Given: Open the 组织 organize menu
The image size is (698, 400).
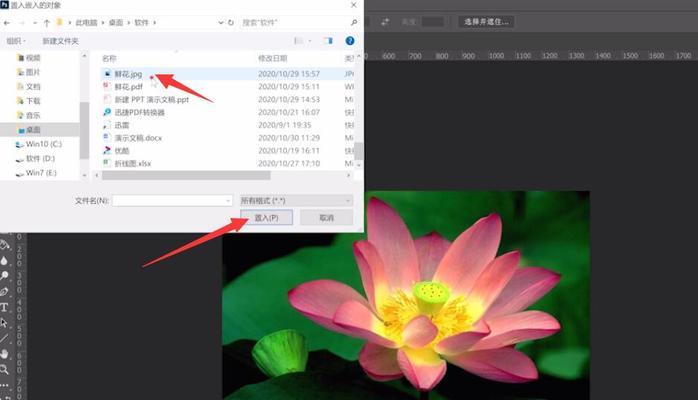Looking at the screenshot, I should (x=16, y=41).
